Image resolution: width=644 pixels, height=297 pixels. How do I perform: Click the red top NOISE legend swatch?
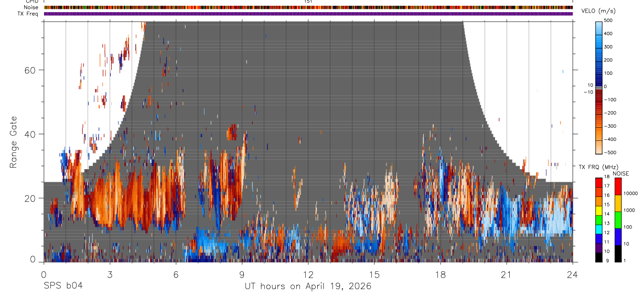(618, 186)
